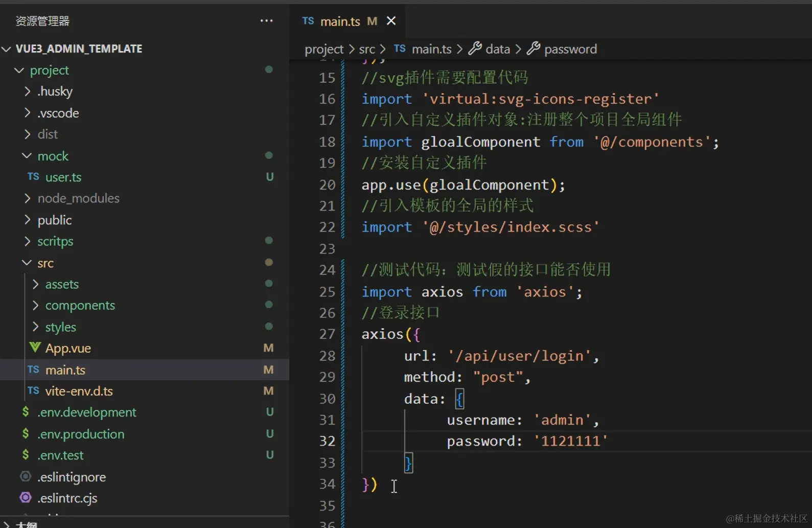Click the '@/components' import path string
This screenshot has height=528, width=812.
[x=652, y=142]
